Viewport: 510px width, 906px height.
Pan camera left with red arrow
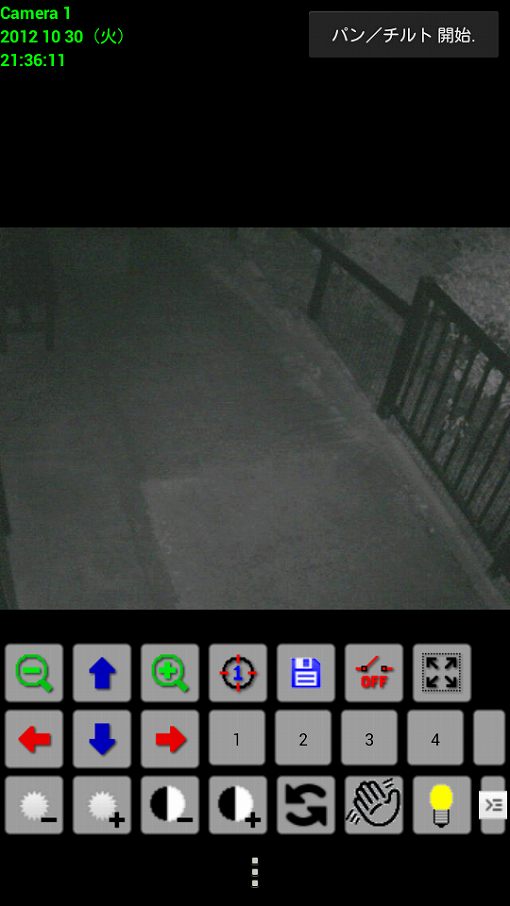click(x=34, y=738)
